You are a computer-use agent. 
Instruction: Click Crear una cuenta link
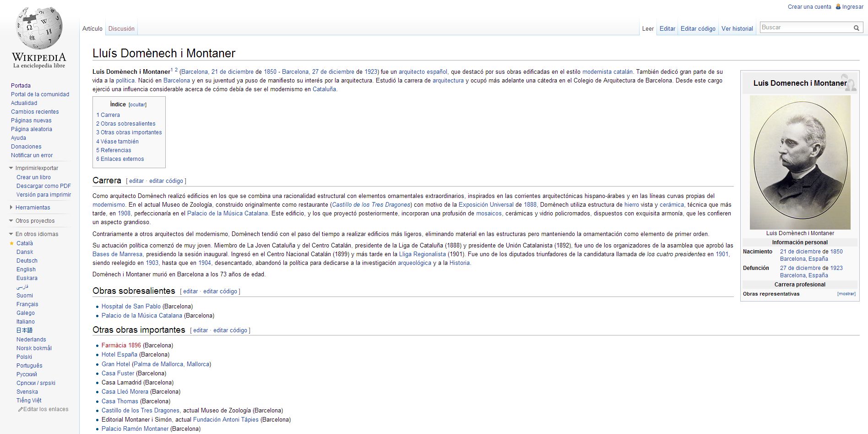pyautogui.click(x=809, y=7)
